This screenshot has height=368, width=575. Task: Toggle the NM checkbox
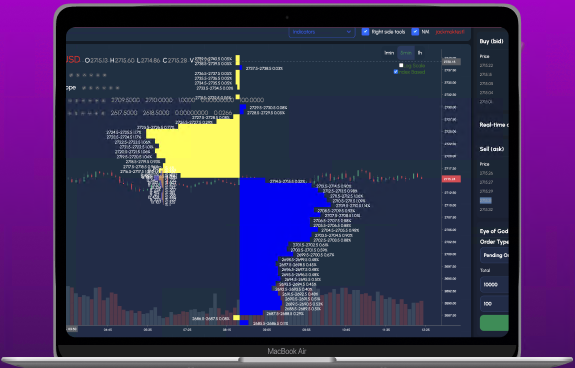click(415, 32)
